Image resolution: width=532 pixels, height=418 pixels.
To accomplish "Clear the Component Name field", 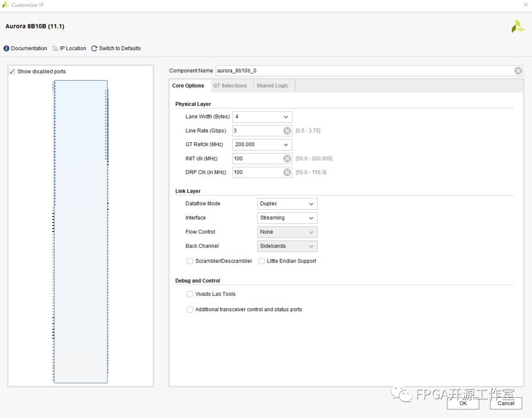I will pyautogui.click(x=518, y=70).
